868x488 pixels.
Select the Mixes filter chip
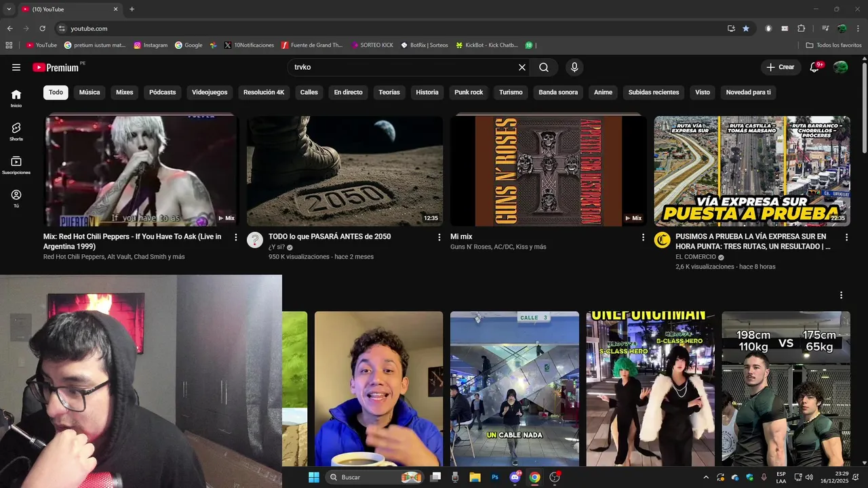click(x=125, y=92)
